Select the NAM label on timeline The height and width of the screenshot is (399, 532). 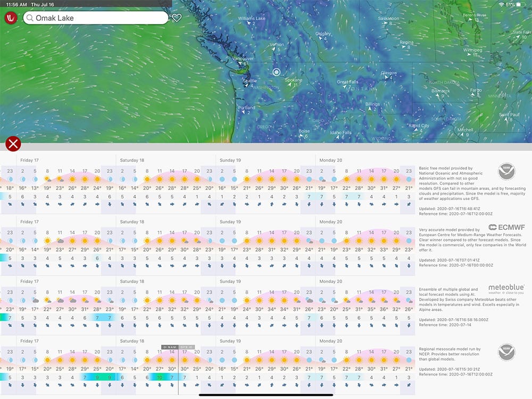pos(170,347)
